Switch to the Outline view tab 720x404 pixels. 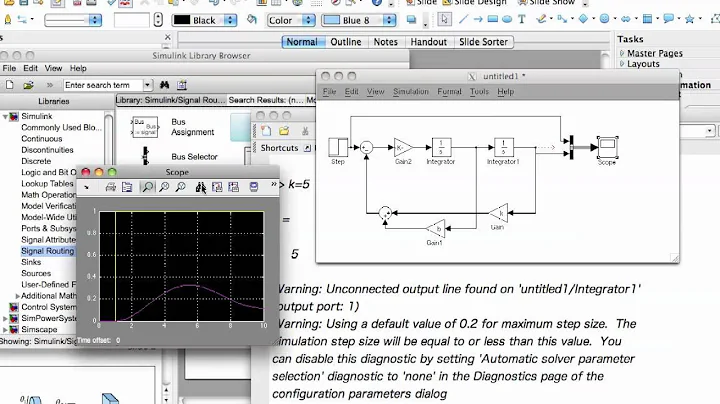[x=346, y=42]
